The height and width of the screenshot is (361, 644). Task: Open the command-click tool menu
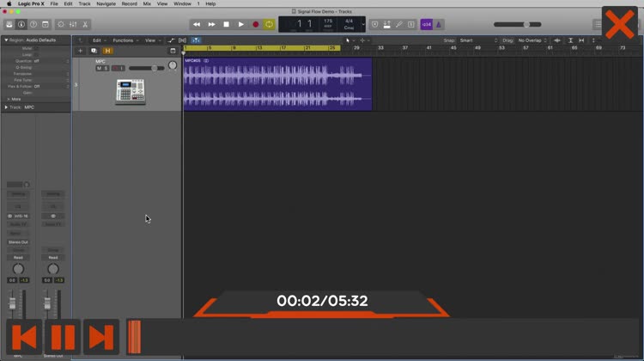coord(364,40)
